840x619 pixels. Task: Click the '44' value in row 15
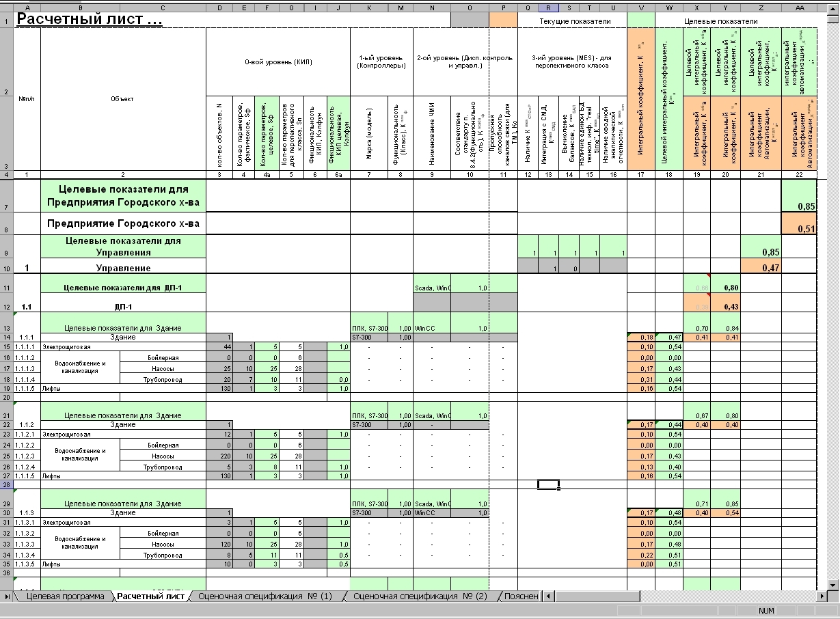220,347
